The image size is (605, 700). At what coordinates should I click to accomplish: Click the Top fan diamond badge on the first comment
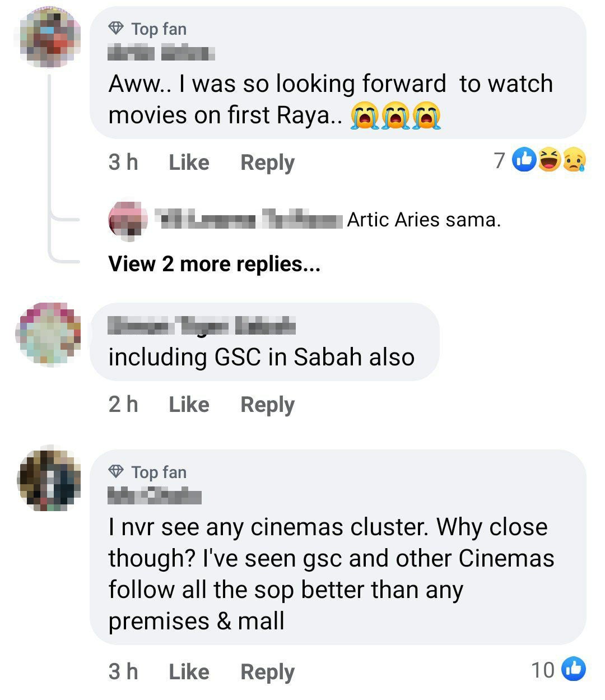pyautogui.click(x=117, y=28)
